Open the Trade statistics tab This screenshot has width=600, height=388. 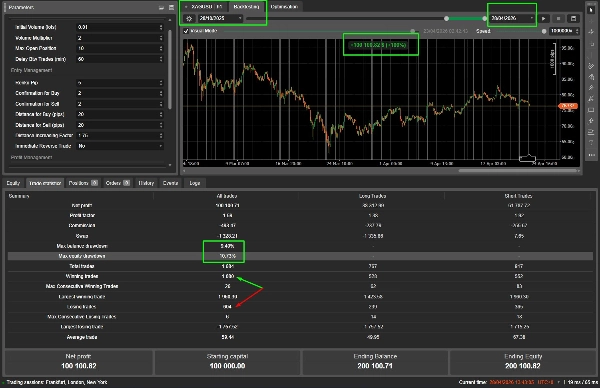[x=45, y=183]
